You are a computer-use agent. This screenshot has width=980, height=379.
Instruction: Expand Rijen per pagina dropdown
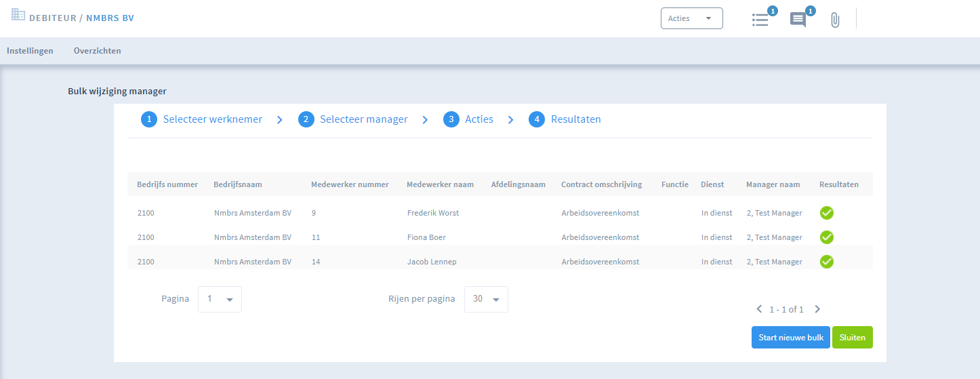point(486,299)
